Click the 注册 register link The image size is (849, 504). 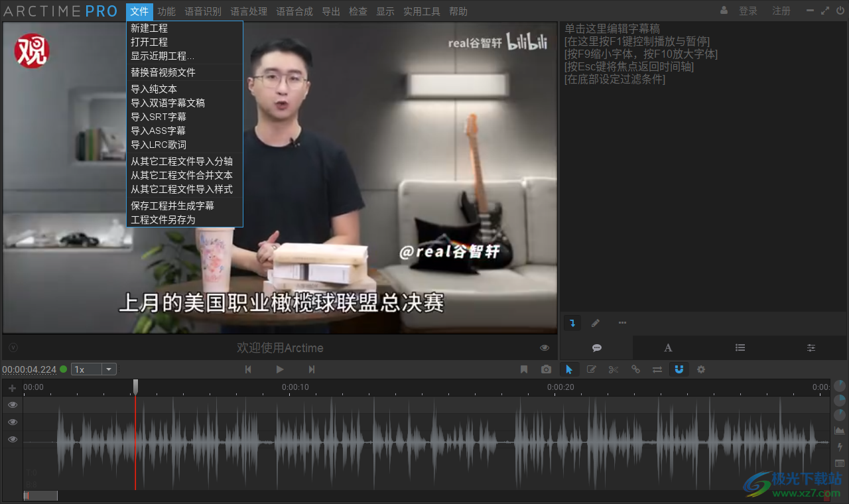pyautogui.click(x=781, y=11)
